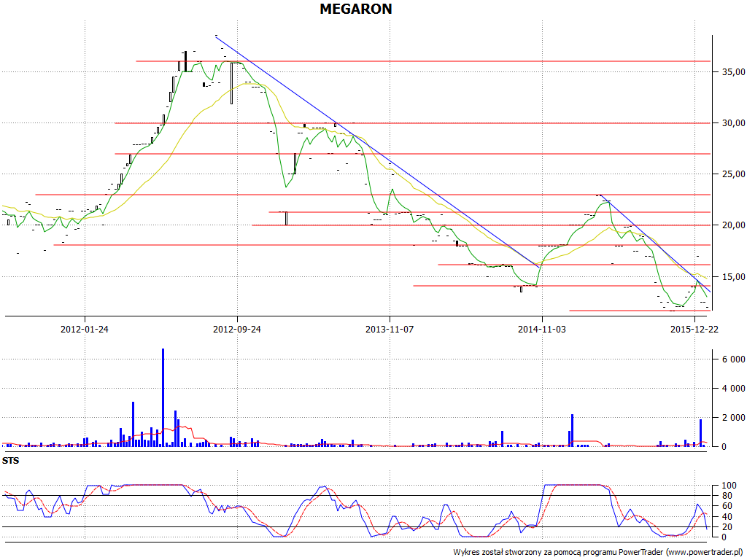Click the 100 level on STS axis
Screen dimensions: 747x560
(x=729, y=486)
